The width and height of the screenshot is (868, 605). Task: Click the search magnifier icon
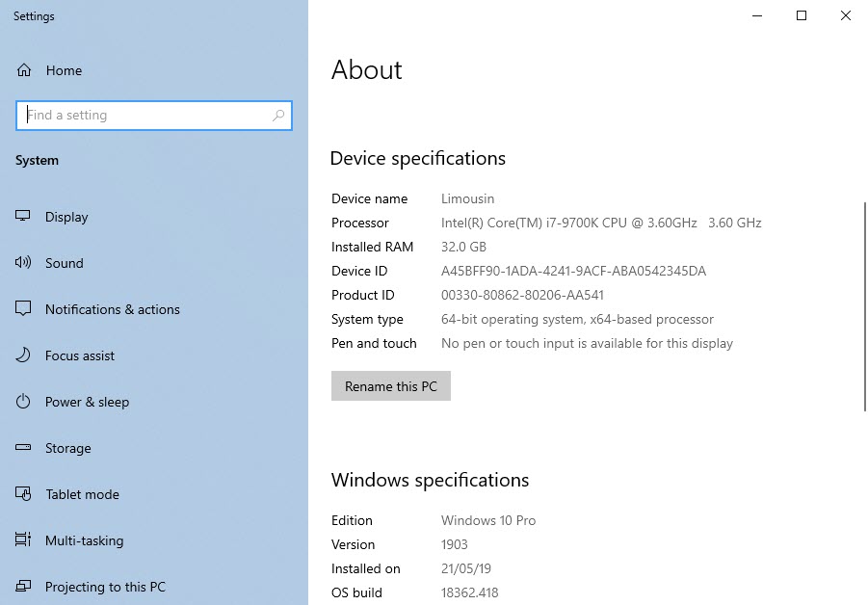(x=278, y=116)
